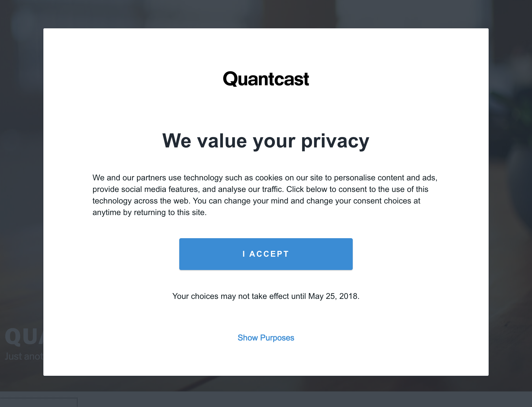Click the dimmed background right of the dialog
Image resolution: width=532 pixels, height=407 pixels.
pos(510,202)
